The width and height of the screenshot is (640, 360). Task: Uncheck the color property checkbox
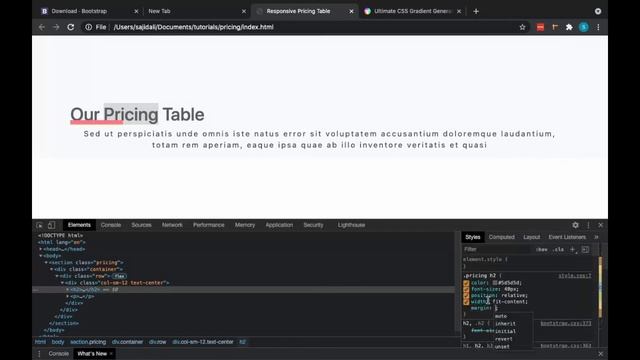pyautogui.click(x=466, y=283)
